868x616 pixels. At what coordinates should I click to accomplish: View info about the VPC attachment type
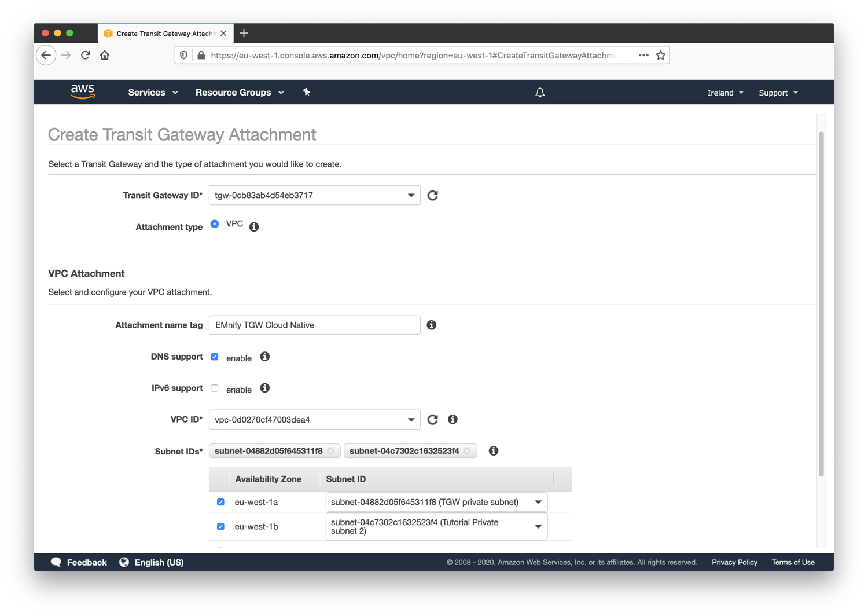(253, 227)
